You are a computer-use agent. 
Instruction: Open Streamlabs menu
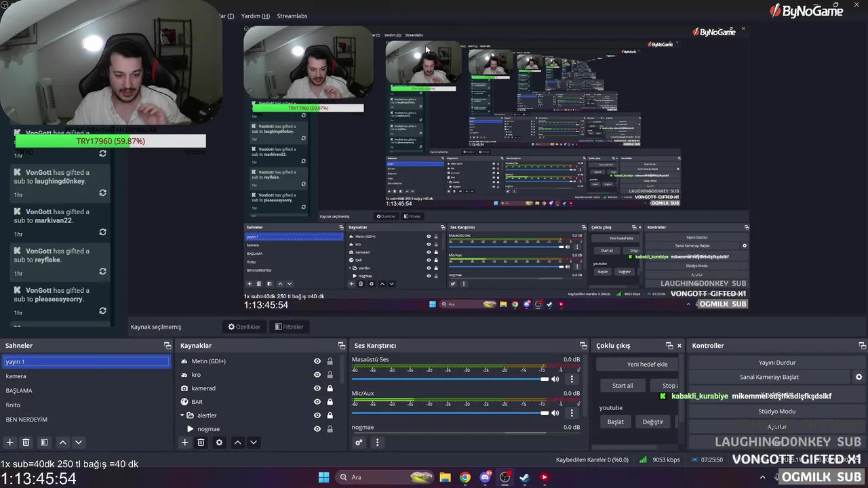(292, 16)
